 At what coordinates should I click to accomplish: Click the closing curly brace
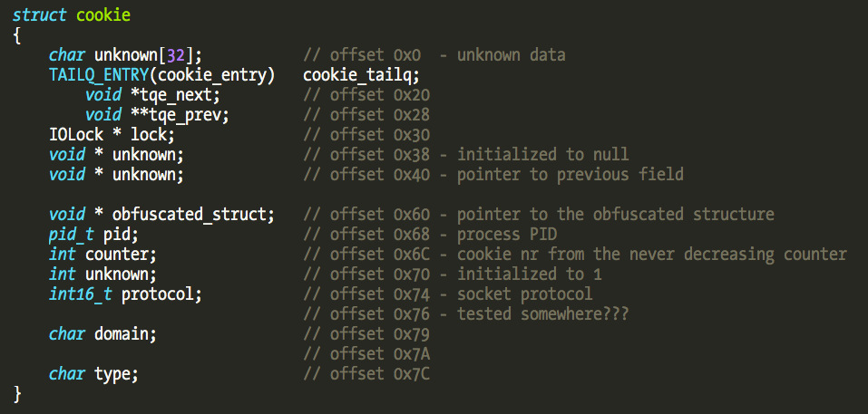tap(17, 394)
